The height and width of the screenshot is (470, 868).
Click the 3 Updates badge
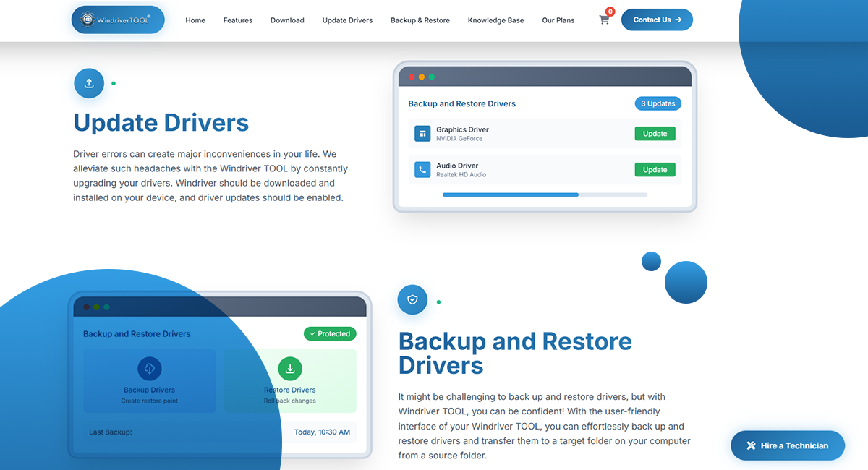tap(658, 103)
